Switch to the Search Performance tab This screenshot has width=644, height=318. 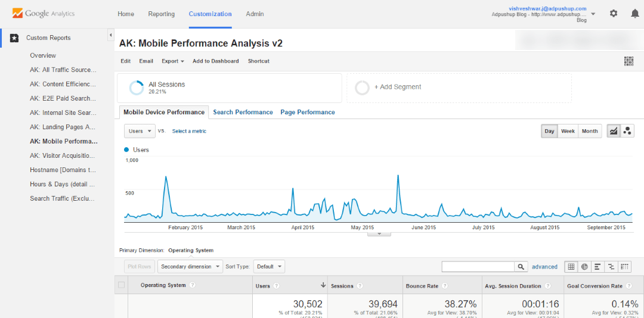pyautogui.click(x=243, y=112)
